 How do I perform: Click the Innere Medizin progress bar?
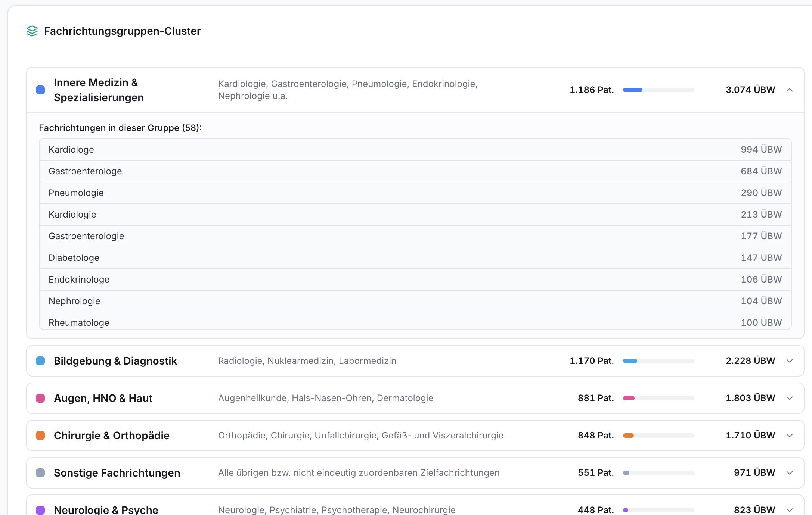(x=659, y=90)
